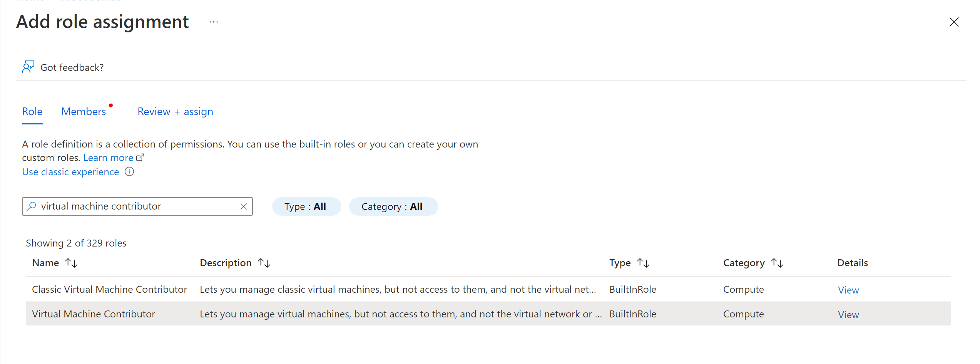Clear the role search box text
This screenshot has width=980, height=364.
click(244, 206)
